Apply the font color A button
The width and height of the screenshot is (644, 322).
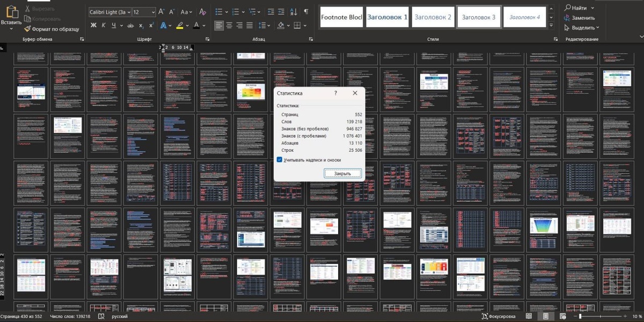click(x=196, y=25)
